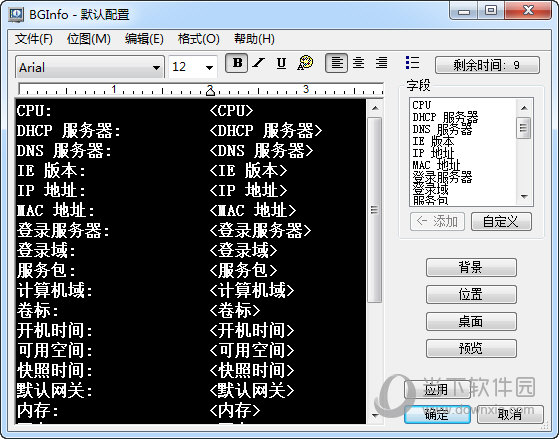Click the 预览 button
The width and height of the screenshot is (559, 439).
tap(471, 348)
